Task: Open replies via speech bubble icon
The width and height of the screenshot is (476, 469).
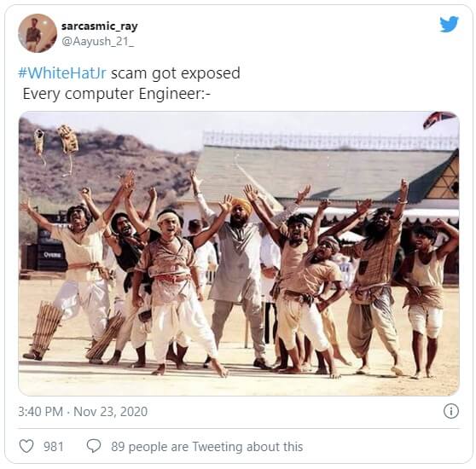Action: point(94,446)
